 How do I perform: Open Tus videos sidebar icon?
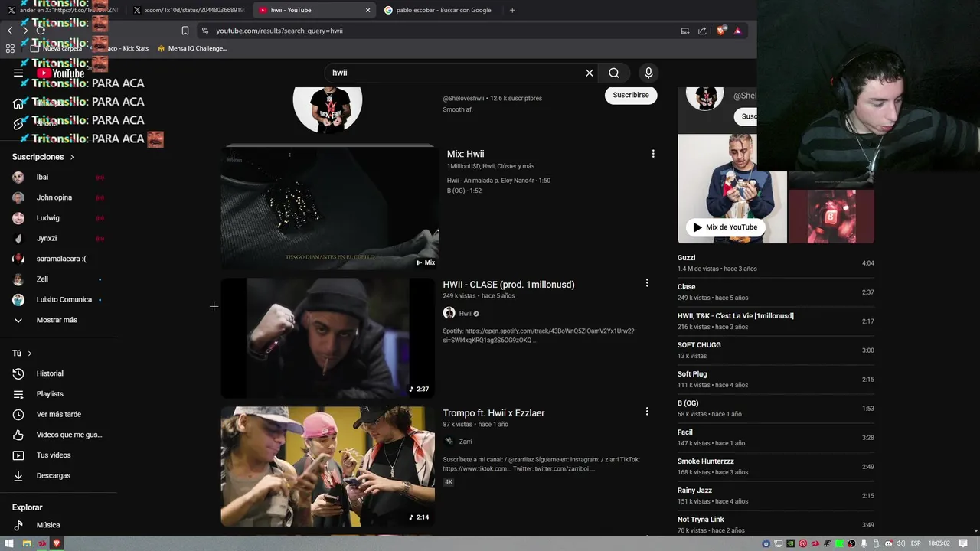18,455
